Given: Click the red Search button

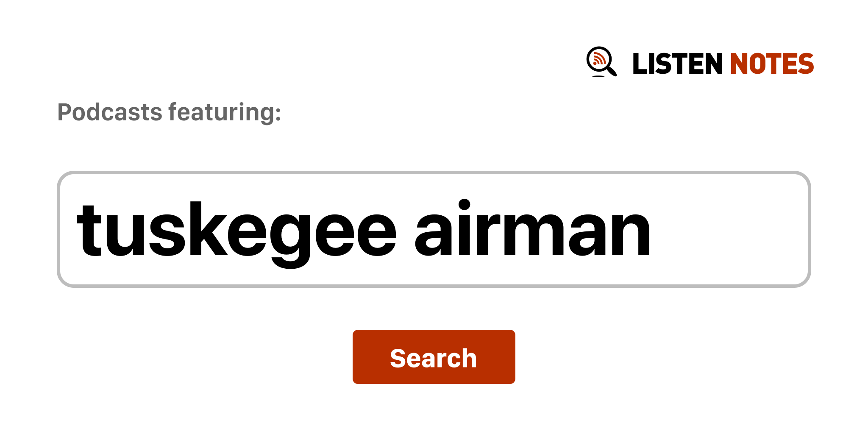Looking at the screenshot, I should click(x=434, y=357).
